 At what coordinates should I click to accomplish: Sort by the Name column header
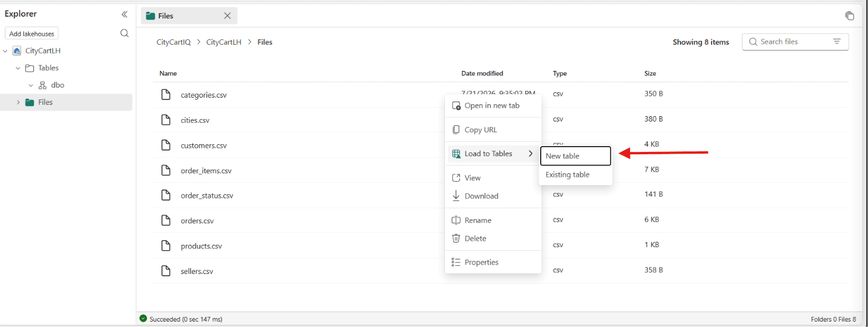point(168,73)
